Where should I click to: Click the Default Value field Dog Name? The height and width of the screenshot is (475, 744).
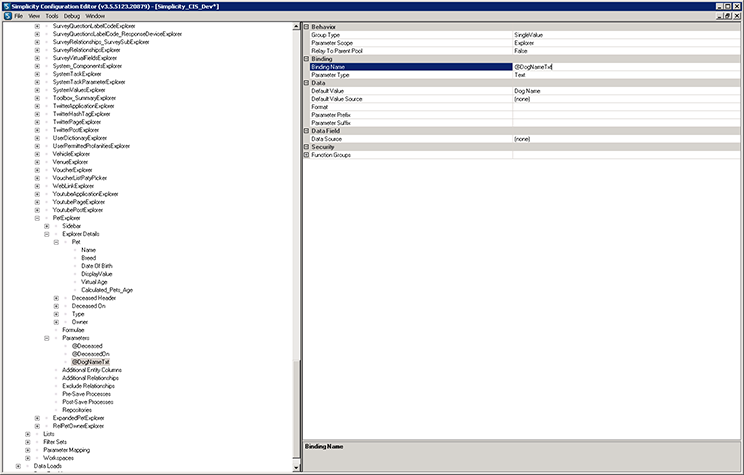[x=626, y=91]
